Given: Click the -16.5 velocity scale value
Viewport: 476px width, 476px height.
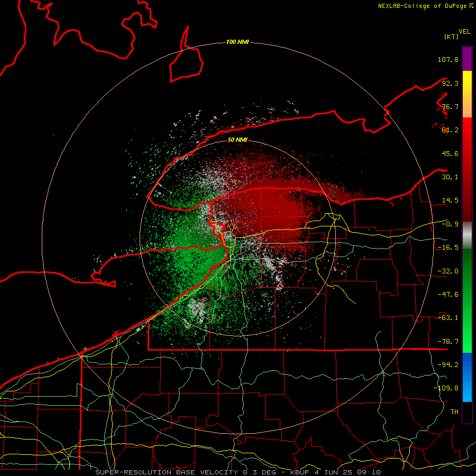Looking at the screenshot, I should [448, 248].
